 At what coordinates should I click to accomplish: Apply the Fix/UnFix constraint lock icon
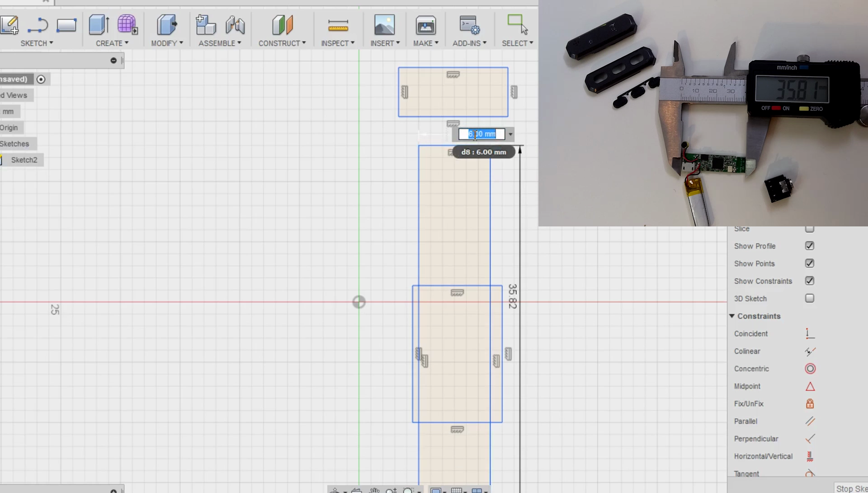pyautogui.click(x=810, y=403)
